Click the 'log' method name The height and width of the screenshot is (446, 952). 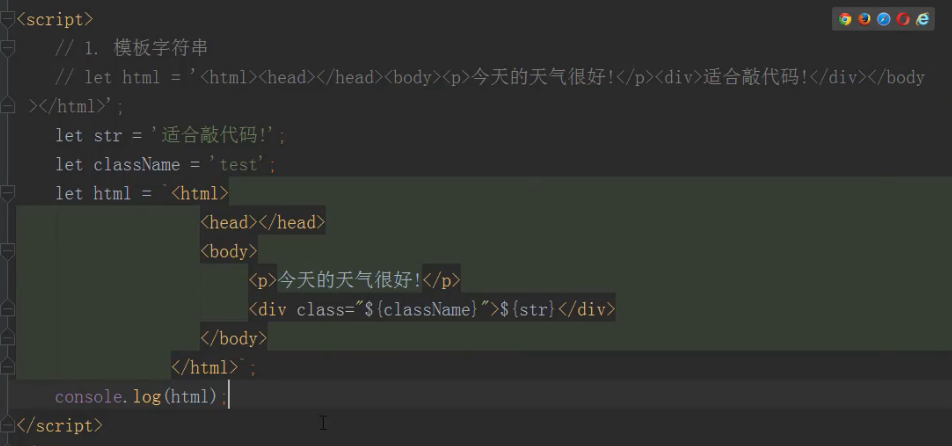coord(146,397)
